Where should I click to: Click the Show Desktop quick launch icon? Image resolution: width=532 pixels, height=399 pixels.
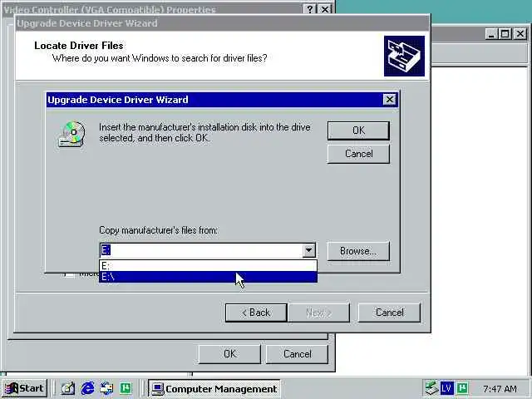tap(68, 388)
